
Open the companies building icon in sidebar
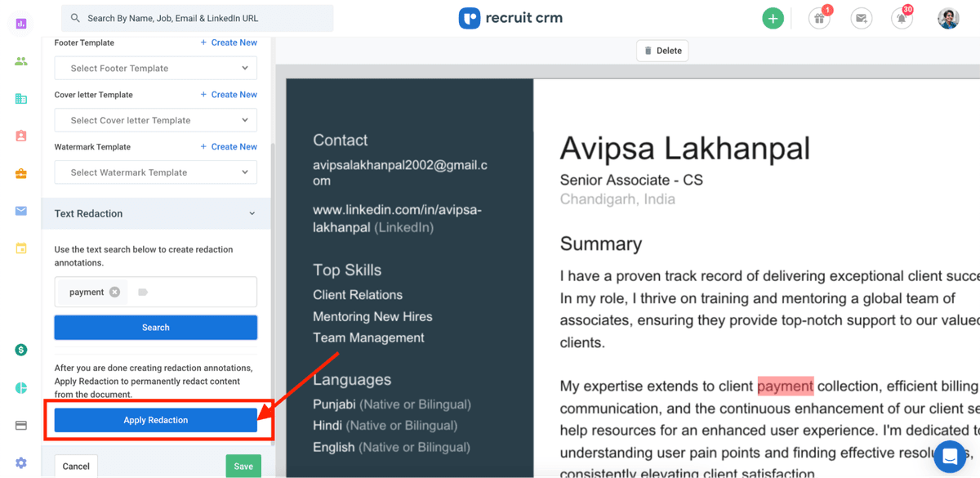[21, 99]
